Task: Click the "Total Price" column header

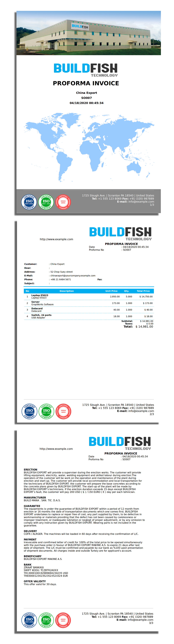Action: [143, 291]
